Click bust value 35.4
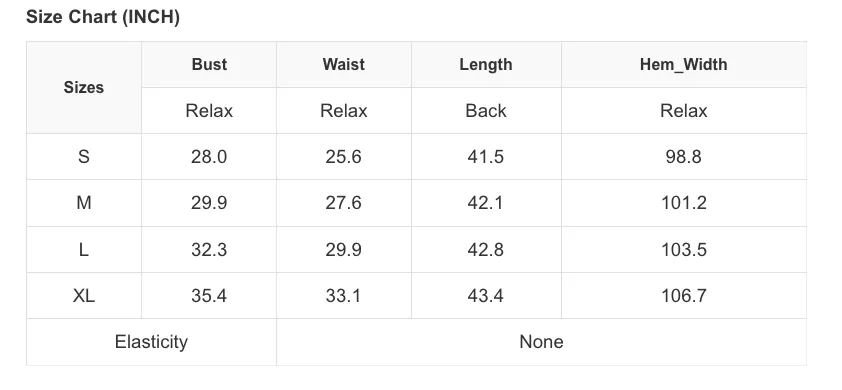Viewport: 842px width, 390px height. [x=209, y=296]
